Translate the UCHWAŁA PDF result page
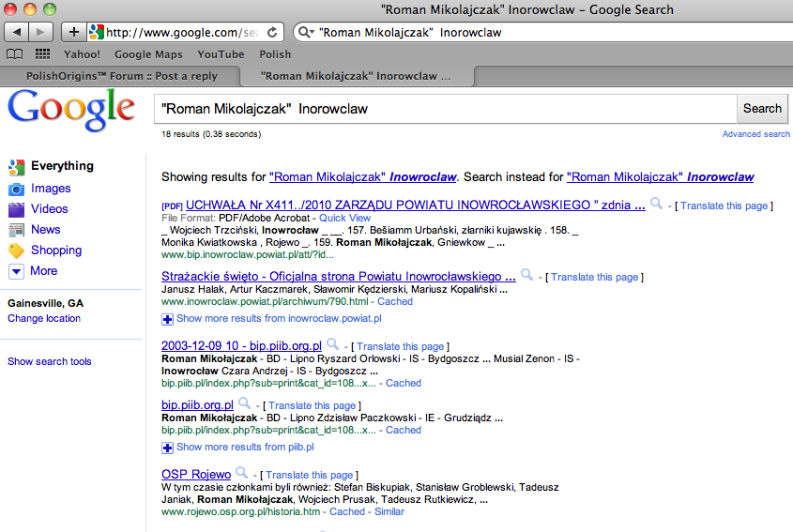793x532 pixels. (724, 205)
